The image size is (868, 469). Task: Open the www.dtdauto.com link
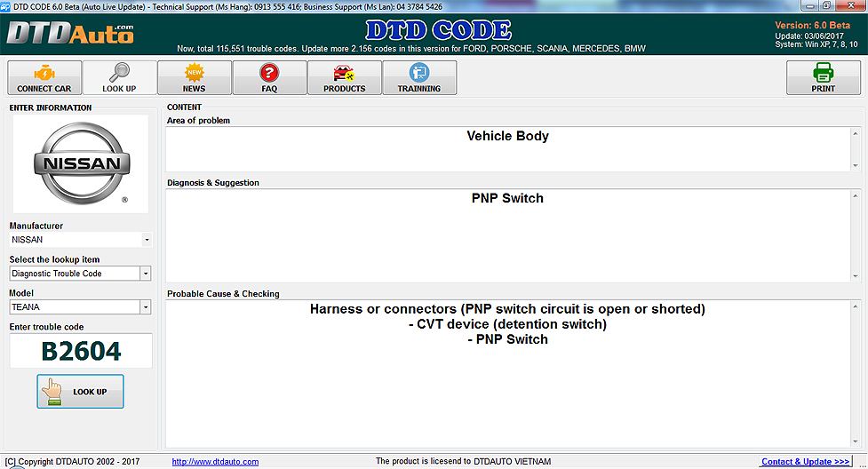tap(215, 462)
